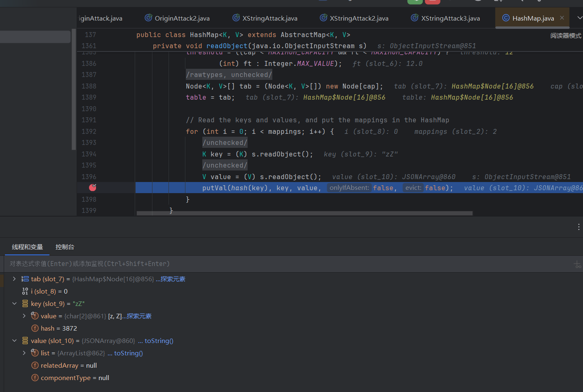
Task: Toggle Reader Mode (阅读器模式)
Action: [x=565, y=36]
